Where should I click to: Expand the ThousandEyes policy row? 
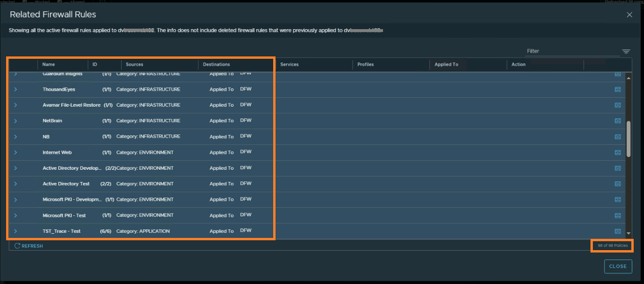point(15,89)
